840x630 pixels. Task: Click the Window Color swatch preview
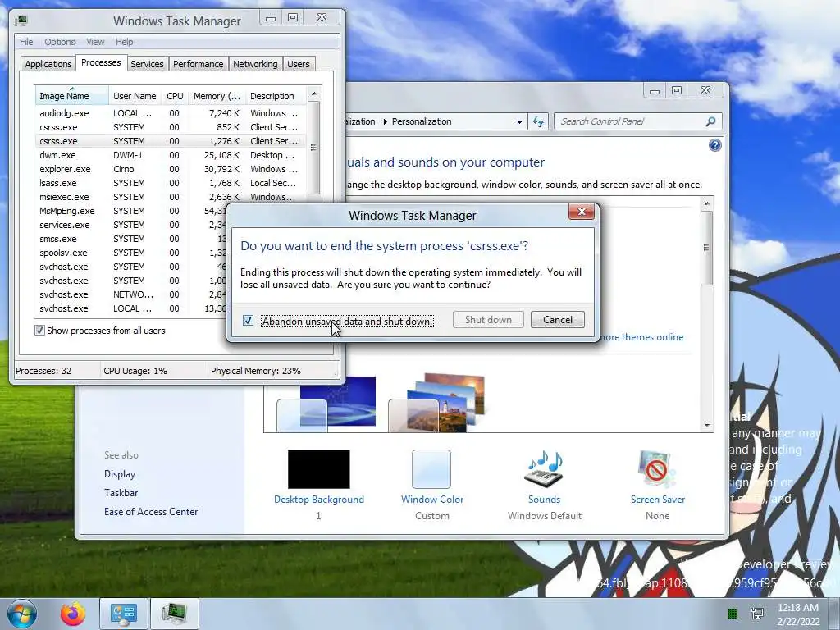(431, 468)
